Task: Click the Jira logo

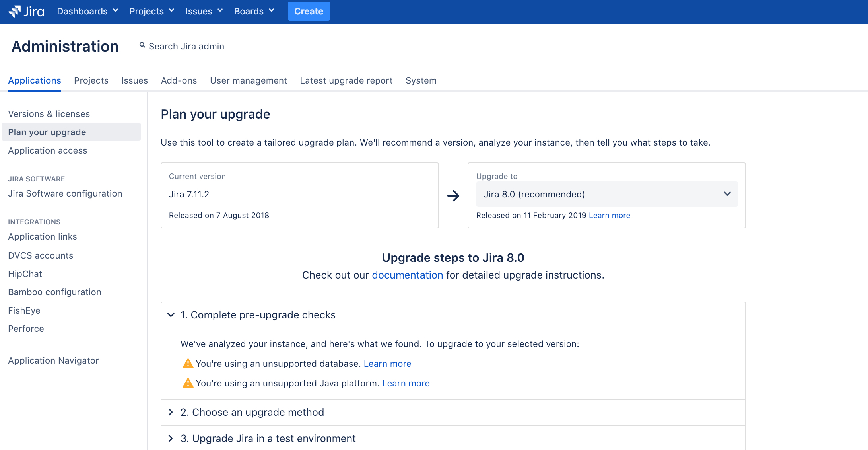Action: (x=27, y=11)
